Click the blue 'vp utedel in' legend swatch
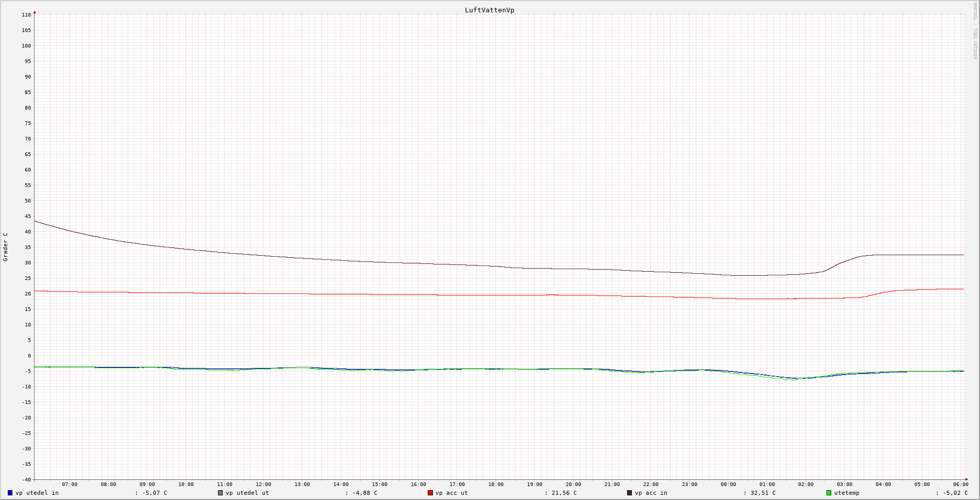 (10, 493)
